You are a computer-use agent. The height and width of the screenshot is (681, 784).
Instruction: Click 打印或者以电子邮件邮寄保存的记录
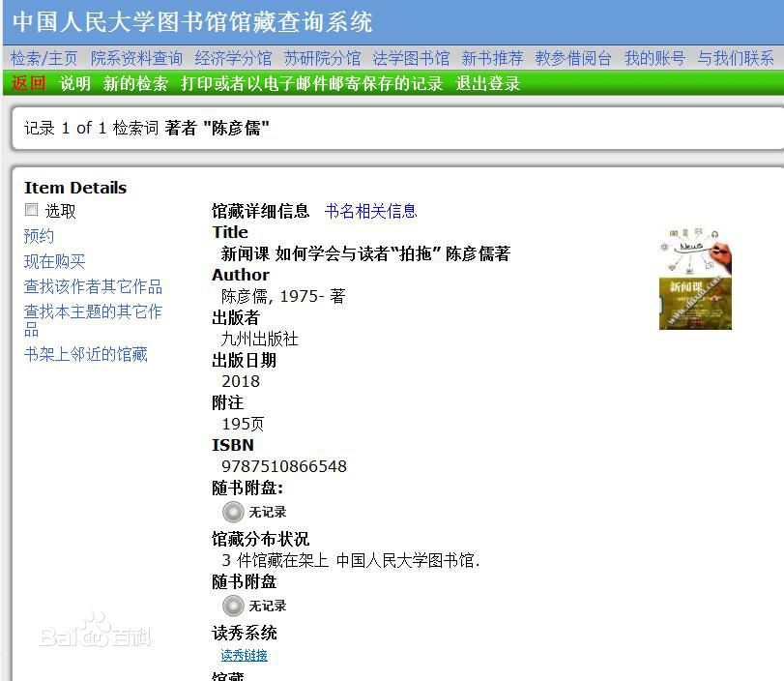click(x=312, y=83)
